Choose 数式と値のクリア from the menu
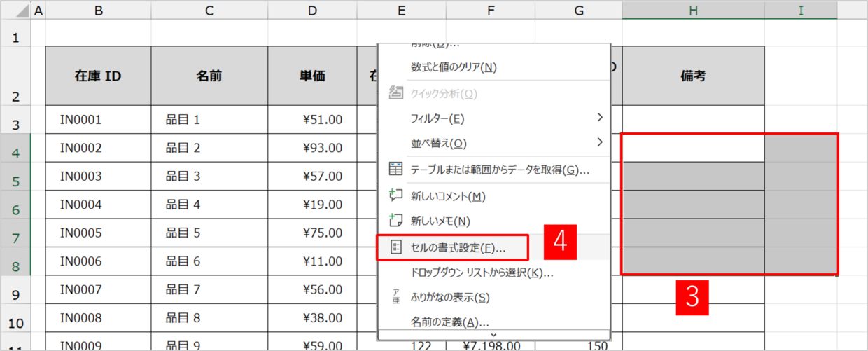 point(454,67)
